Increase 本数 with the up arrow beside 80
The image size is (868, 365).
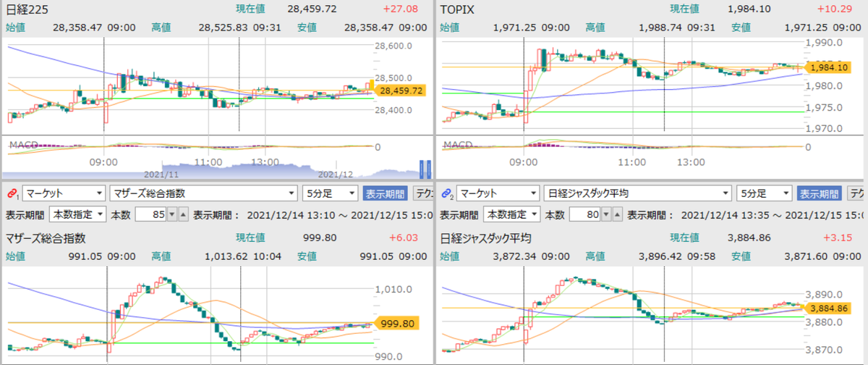point(617,215)
